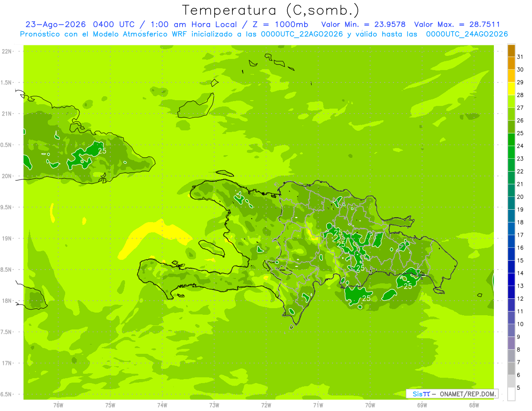Pick the swatch between 29 and 30

coord(511,76)
